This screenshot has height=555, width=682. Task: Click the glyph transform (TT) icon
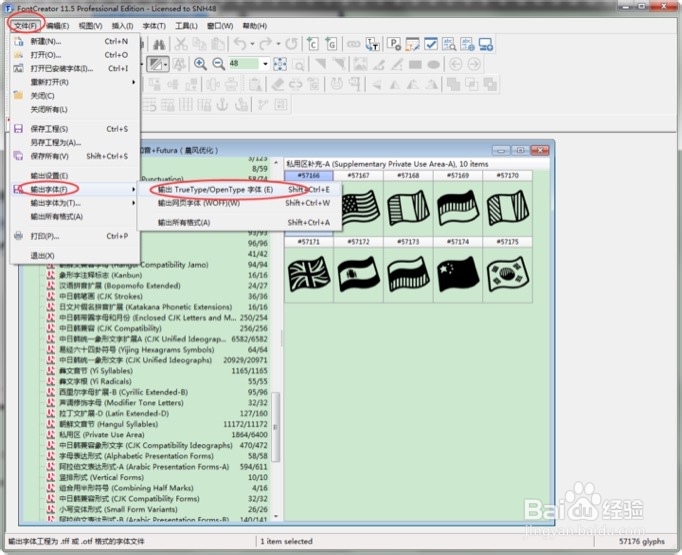click(372, 44)
